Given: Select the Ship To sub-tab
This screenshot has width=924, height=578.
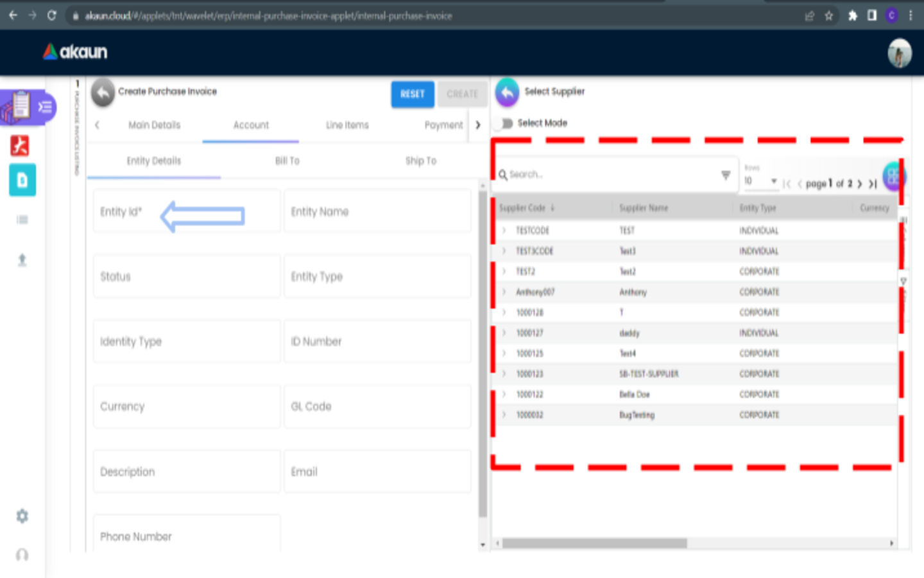Looking at the screenshot, I should tap(421, 161).
